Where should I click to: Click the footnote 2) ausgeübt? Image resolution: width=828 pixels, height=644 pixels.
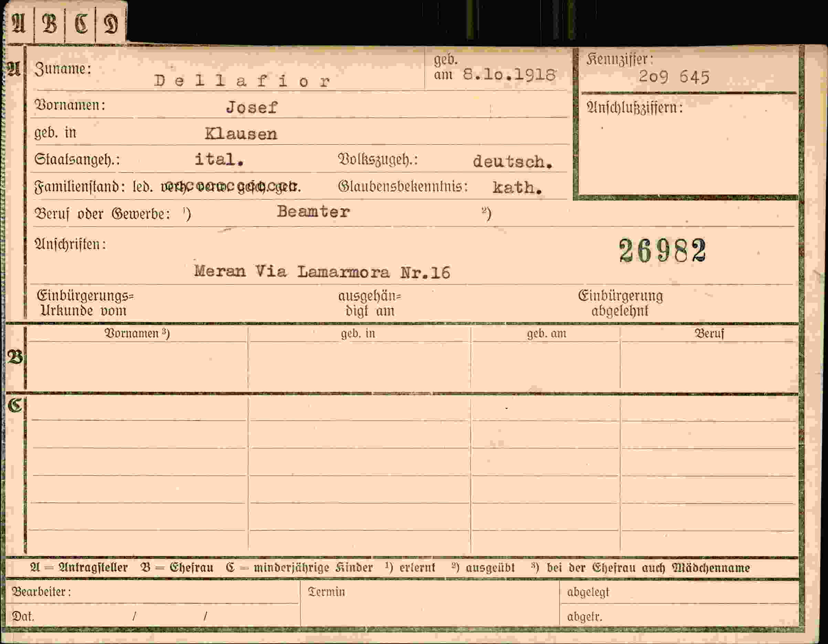pos(483,567)
